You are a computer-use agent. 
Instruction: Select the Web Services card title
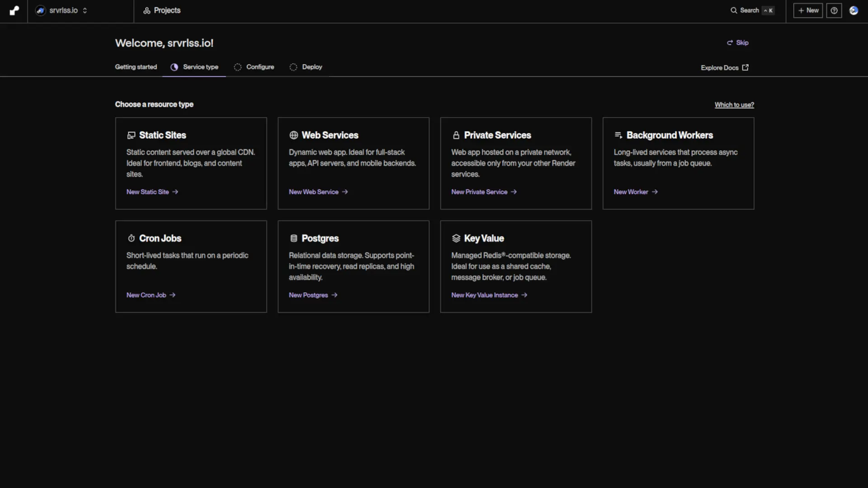coord(330,135)
